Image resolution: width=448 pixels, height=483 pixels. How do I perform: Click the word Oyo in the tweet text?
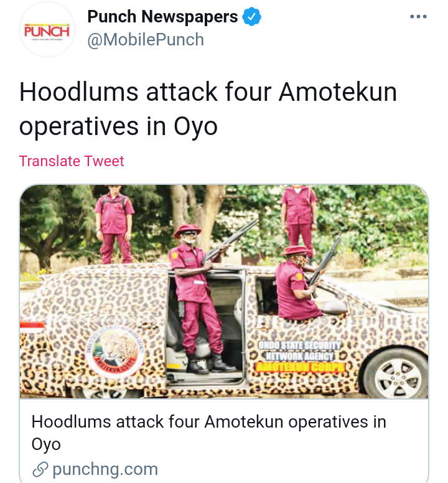(195, 126)
